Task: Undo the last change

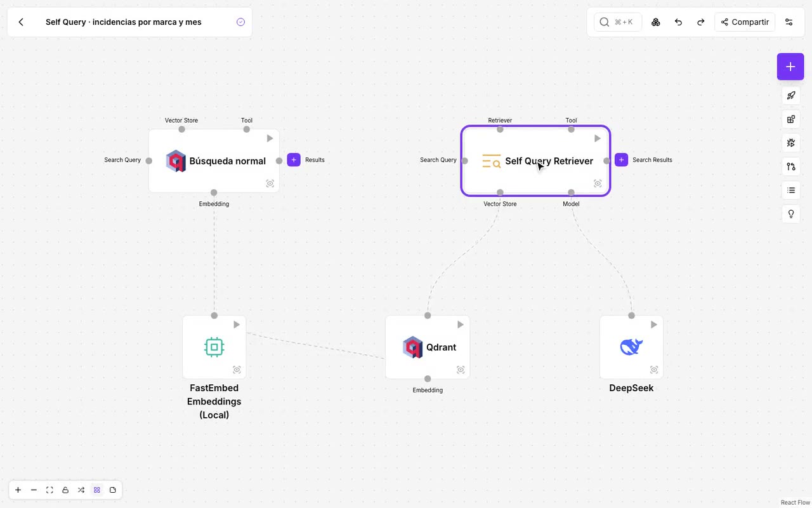Action: click(678, 22)
